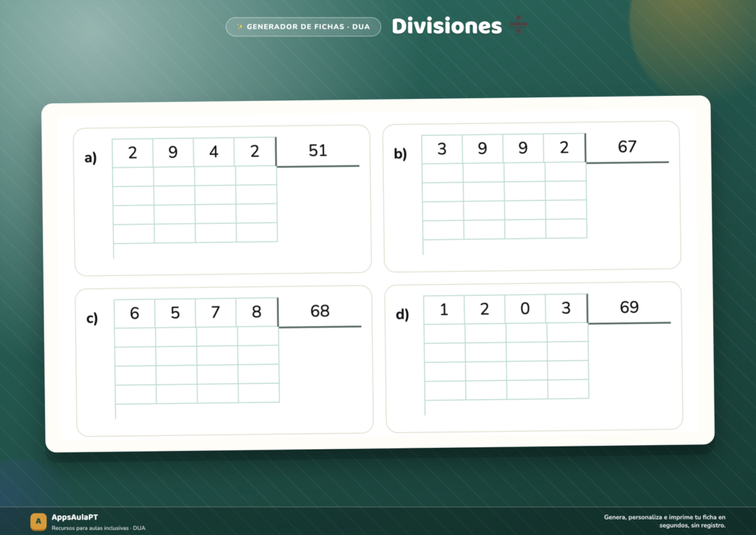This screenshot has height=535, width=756.
Task: Click the 'Recursos para aulas inclusivas · DUA' text
Action: (x=98, y=528)
